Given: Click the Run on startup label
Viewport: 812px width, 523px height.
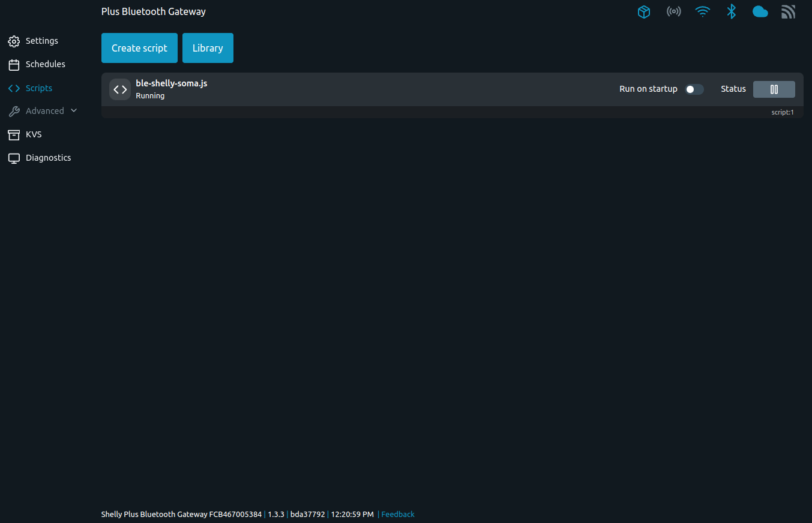Looking at the screenshot, I should pyautogui.click(x=648, y=89).
